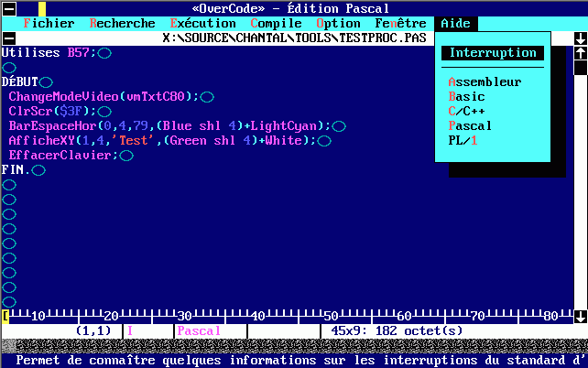Click the ruler at column 40
The width and height of the screenshot is (588, 368).
tap(258, 317)
